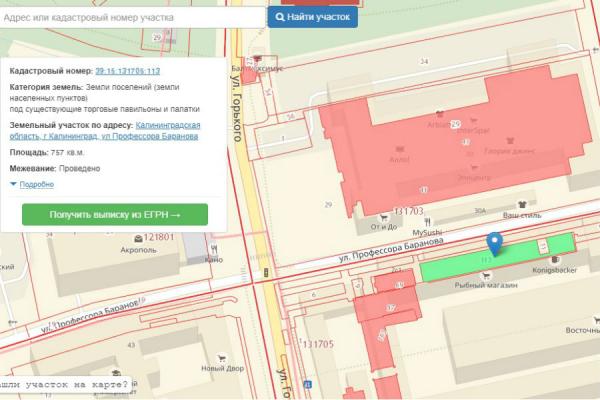Image resolution: width=600 pixels, height=400 pixels.
Task: Click the Konigsbacker bakery icon
Action: pos(554,259)
